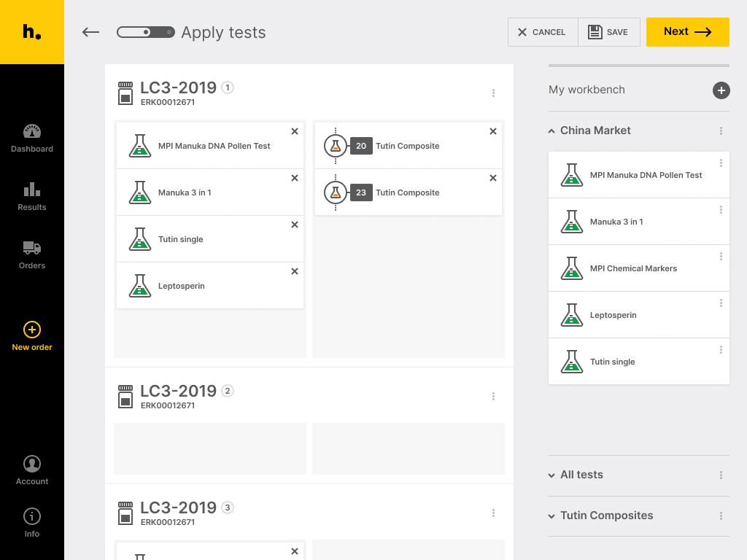
Task: Open menu for workbench Manuka 3 in 1
Action: (x=721, y=210)
